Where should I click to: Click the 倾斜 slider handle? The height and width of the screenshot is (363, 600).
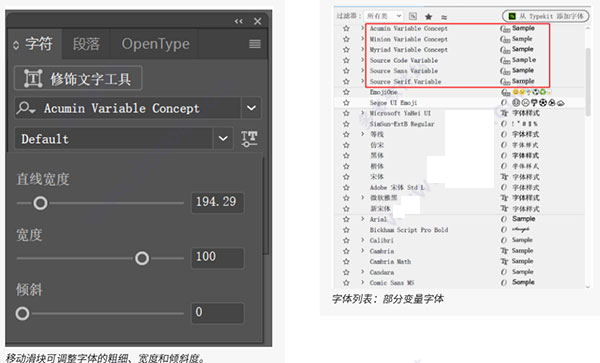[22, 314]
